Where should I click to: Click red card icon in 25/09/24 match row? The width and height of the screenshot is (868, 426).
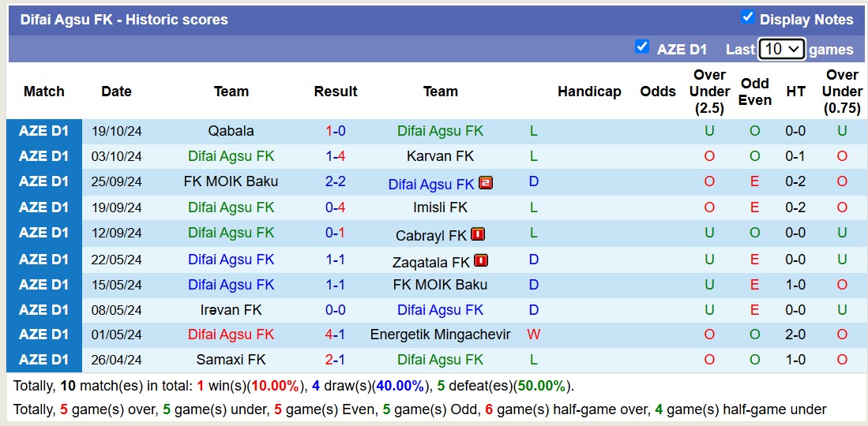[485, 183]
